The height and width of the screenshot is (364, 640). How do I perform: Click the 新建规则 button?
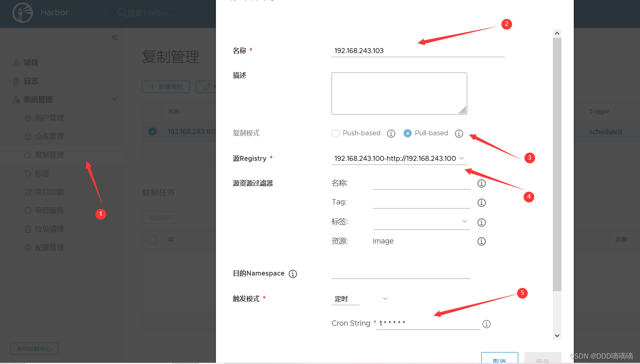pyautogui.click(x=166, y=87)
